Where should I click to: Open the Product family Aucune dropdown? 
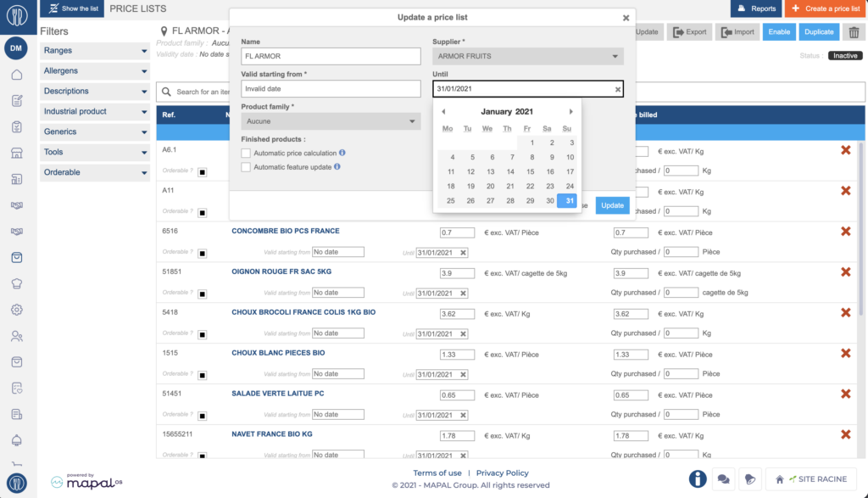(331, 121)
